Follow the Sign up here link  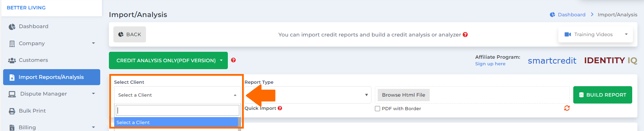[490, 64]
